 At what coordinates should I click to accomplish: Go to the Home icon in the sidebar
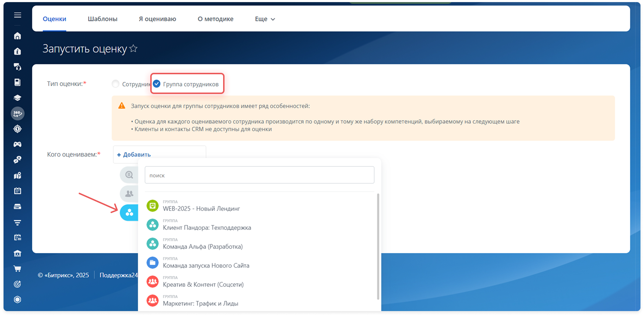click(17, 36)
